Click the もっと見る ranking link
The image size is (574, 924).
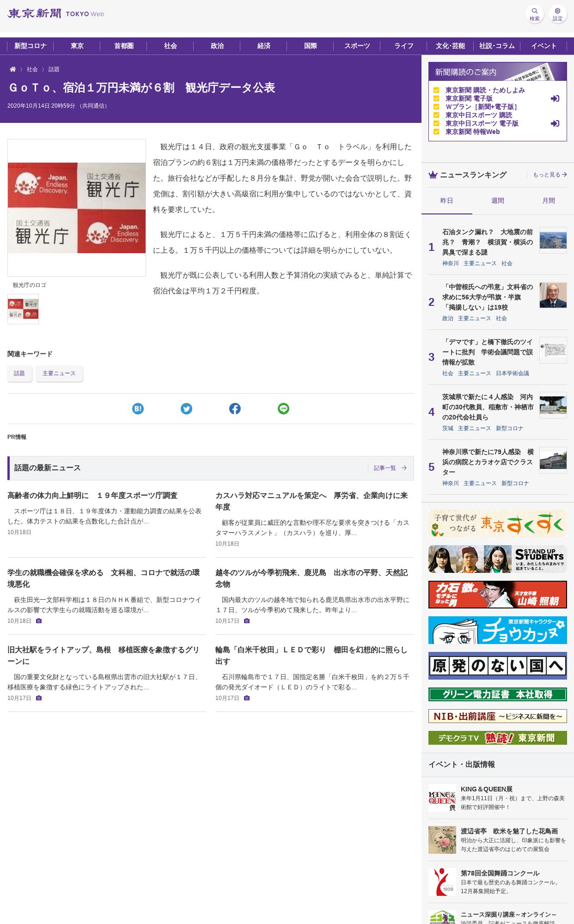[550, 175]
